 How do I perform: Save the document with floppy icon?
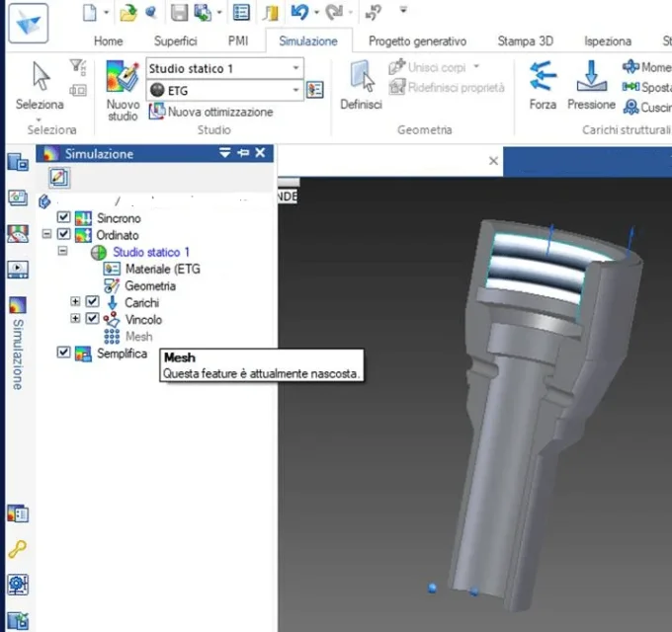[x=179, y=13]
